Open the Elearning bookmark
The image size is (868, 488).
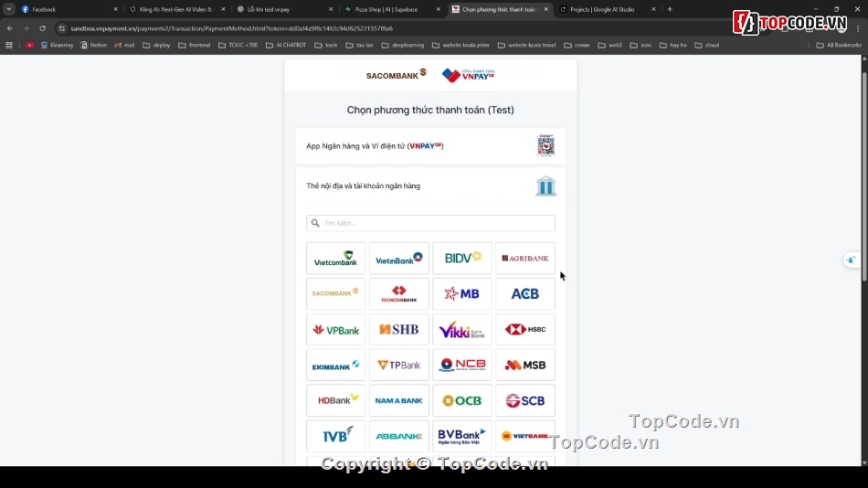point(57,45)
